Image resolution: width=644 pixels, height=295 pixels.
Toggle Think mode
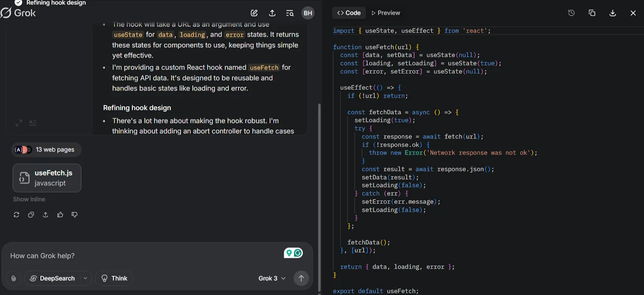coord(114,278)
